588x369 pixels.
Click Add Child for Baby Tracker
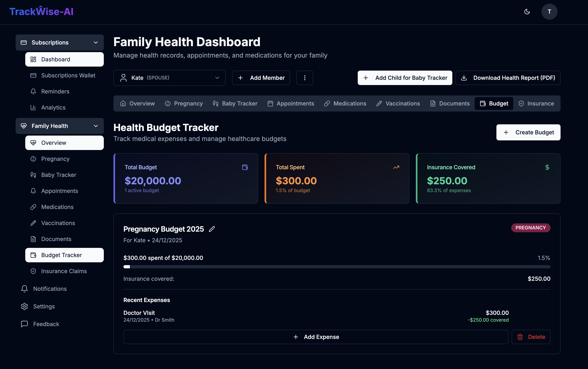point(405,78)
